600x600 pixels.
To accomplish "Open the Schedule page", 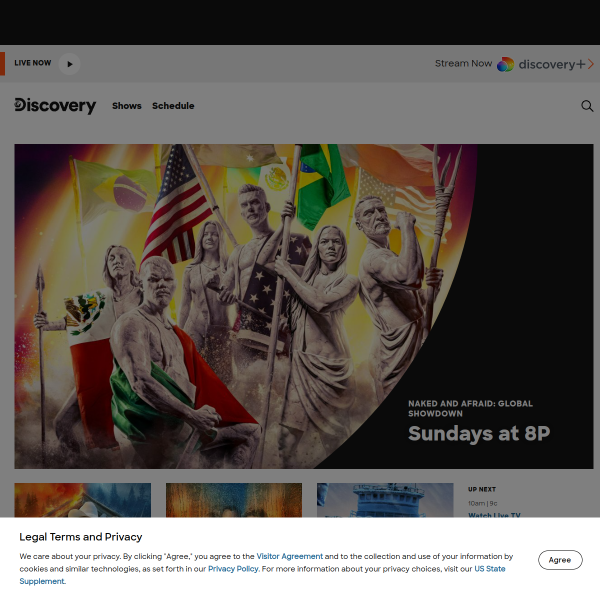I will [173, 106].
